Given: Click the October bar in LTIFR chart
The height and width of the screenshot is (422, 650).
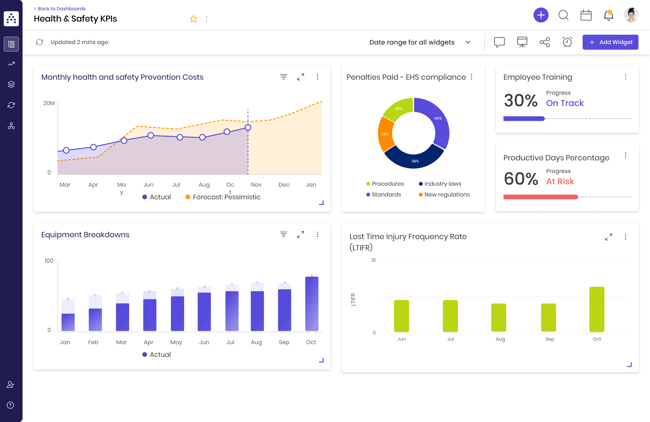Looking at the screenshot, I should [597, 310].
